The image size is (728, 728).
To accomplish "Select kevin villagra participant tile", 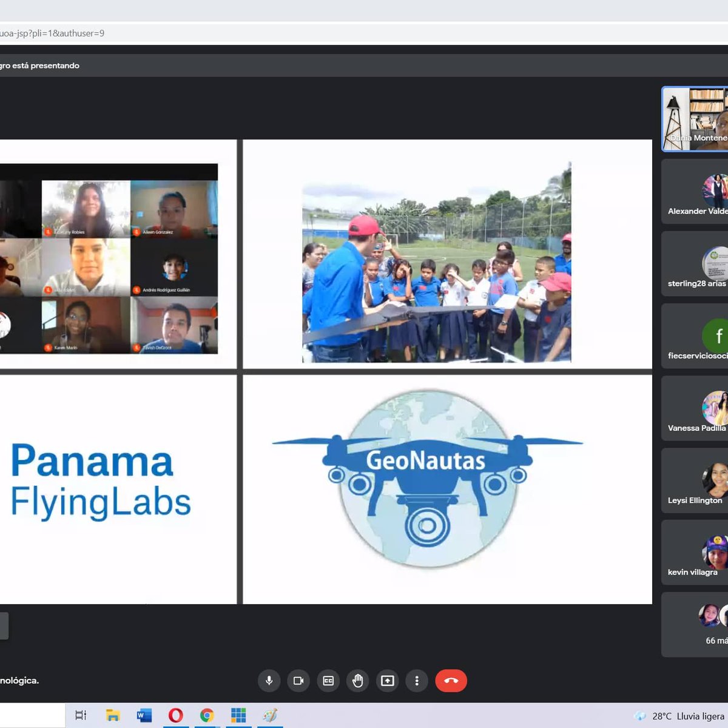I will point(695,552).
